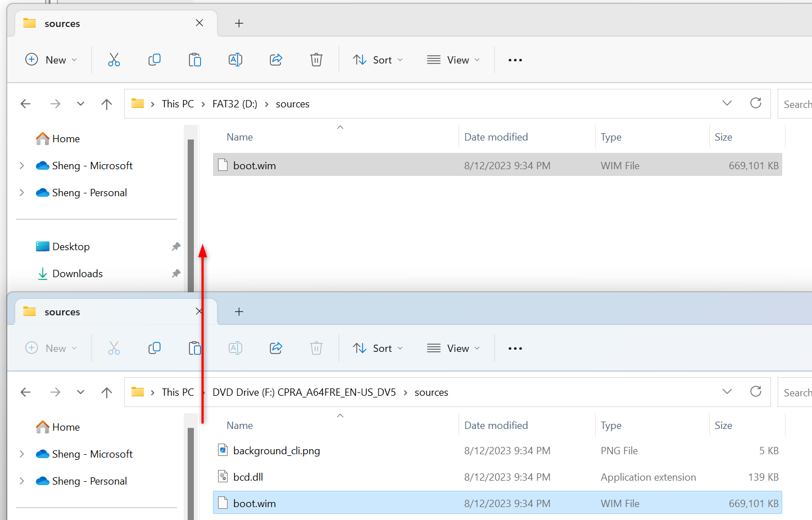Add a new tab in bottom window
Screen dimensions: 812x520
pyautogui.click(x=239, y=312)
